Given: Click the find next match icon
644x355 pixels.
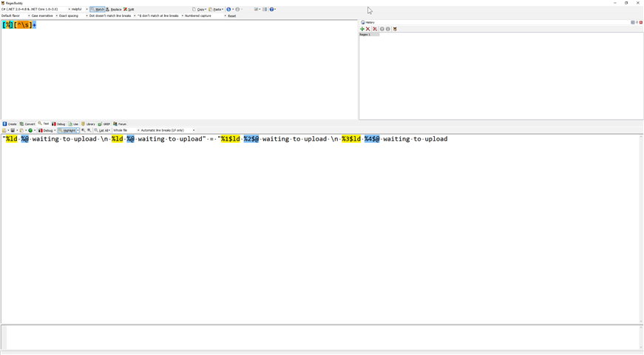Looking at the screenshot, I should [89, 130].
